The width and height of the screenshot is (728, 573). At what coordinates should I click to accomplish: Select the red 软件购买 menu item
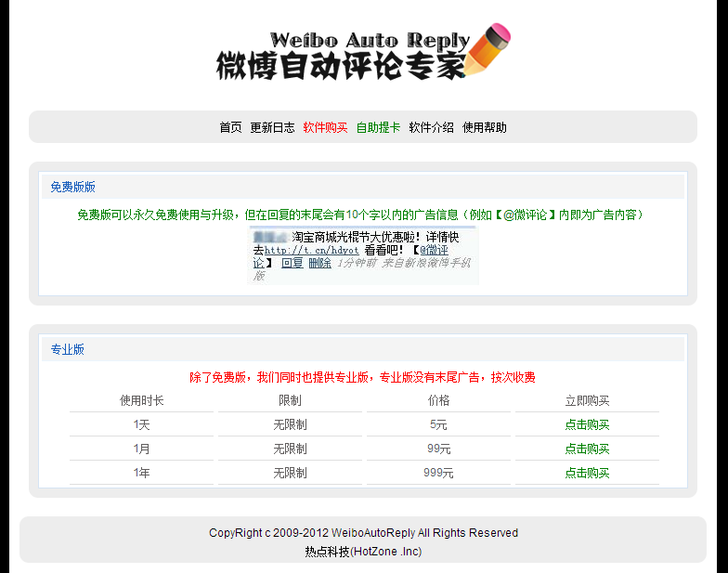click(325, 127)
